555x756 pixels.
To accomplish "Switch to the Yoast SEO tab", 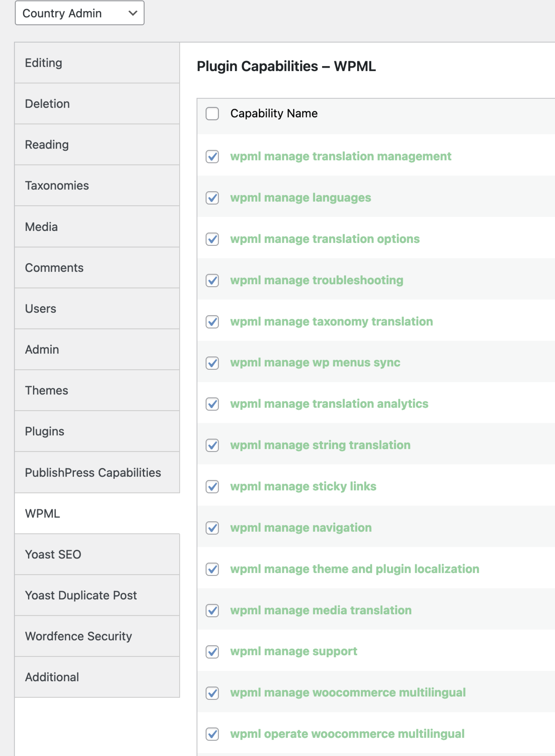I will 97,554.
